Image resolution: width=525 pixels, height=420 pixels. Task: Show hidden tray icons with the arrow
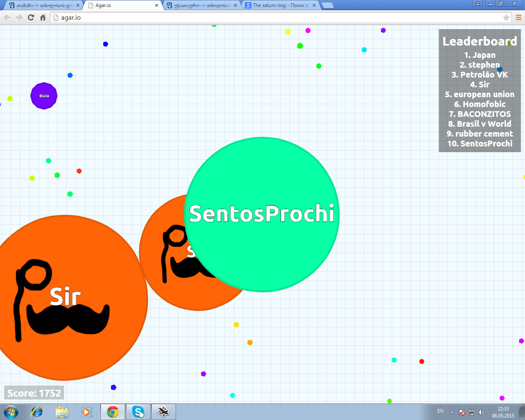pos(452,412)
